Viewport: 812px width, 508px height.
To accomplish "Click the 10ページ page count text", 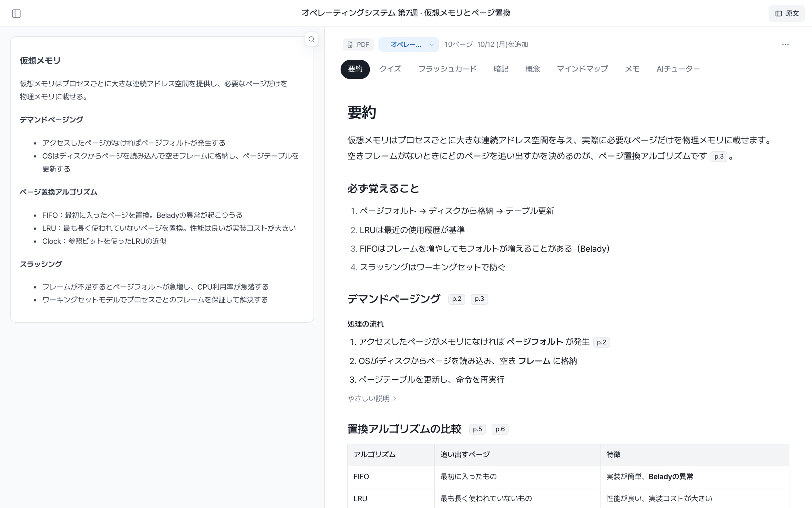I will pyautogui.click(x=458, y=44).
